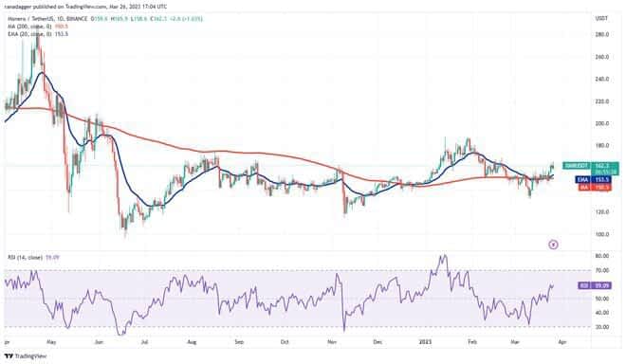Image resolution: width=626 pixels, height=364 pixels.
Task: Click the Nov marker on time axis
Action: [332, 342]
